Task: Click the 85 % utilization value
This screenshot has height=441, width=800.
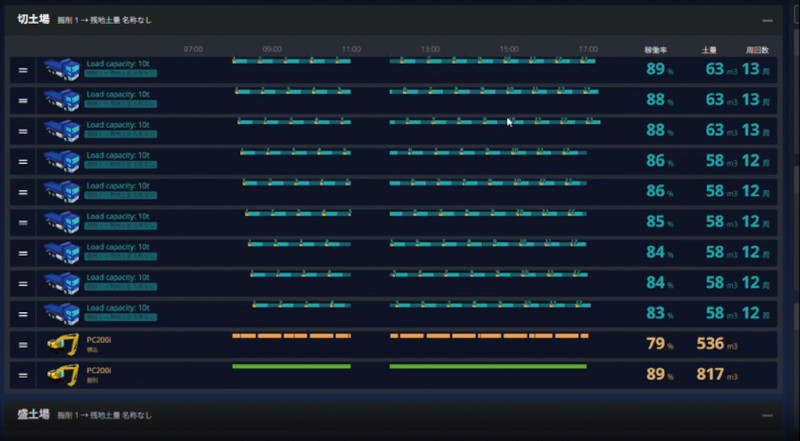Action: 660,222
